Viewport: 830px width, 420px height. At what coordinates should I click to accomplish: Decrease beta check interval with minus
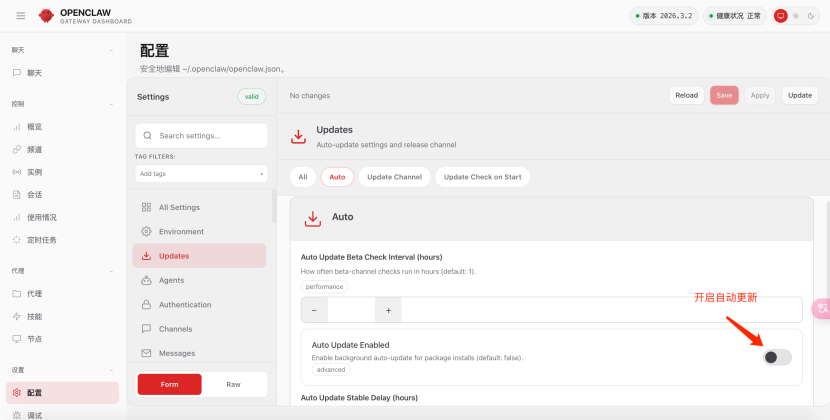[x=314, y=310]
